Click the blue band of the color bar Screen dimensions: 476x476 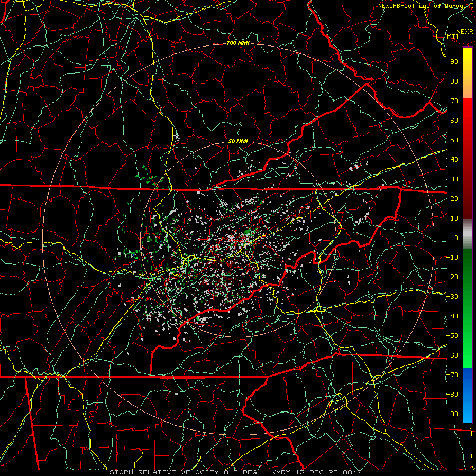point(467,395)
